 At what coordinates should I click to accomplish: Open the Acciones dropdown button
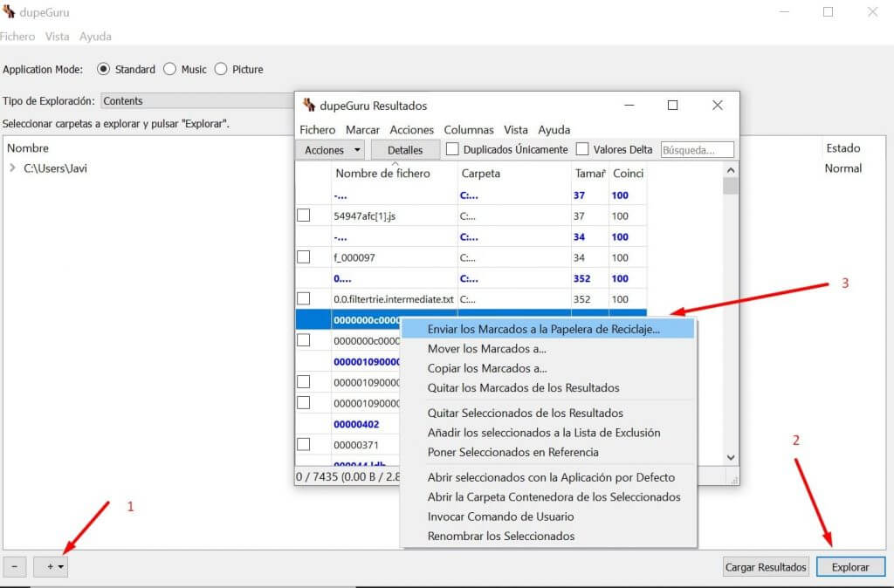point(332,150)
